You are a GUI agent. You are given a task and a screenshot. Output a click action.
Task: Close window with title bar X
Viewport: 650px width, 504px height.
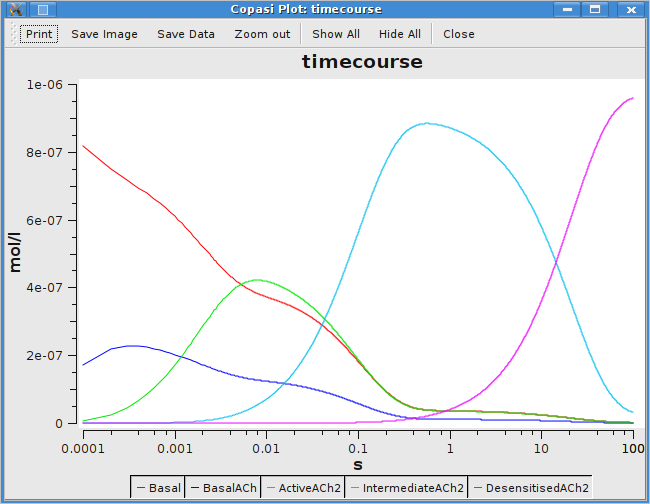tap(631, 9)
